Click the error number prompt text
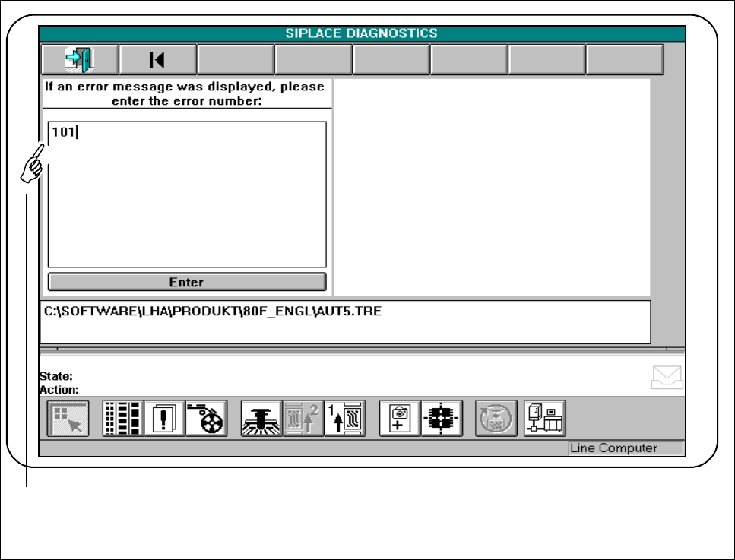The image size is (735, 560). pos(185,93)
